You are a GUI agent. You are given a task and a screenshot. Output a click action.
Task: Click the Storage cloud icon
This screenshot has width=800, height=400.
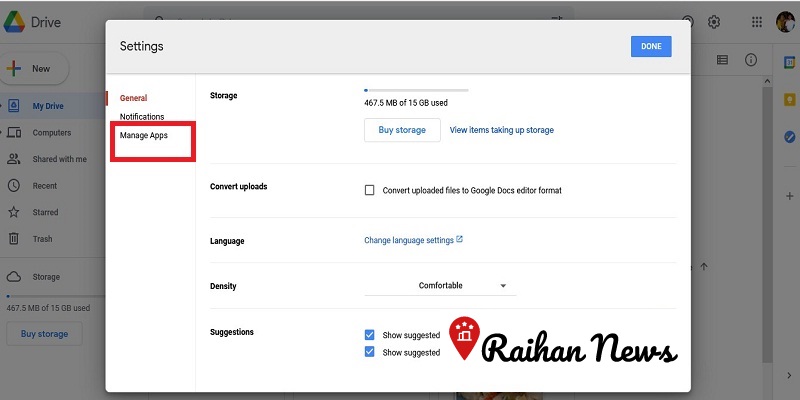pyautogui.click(x=14, y=277)
